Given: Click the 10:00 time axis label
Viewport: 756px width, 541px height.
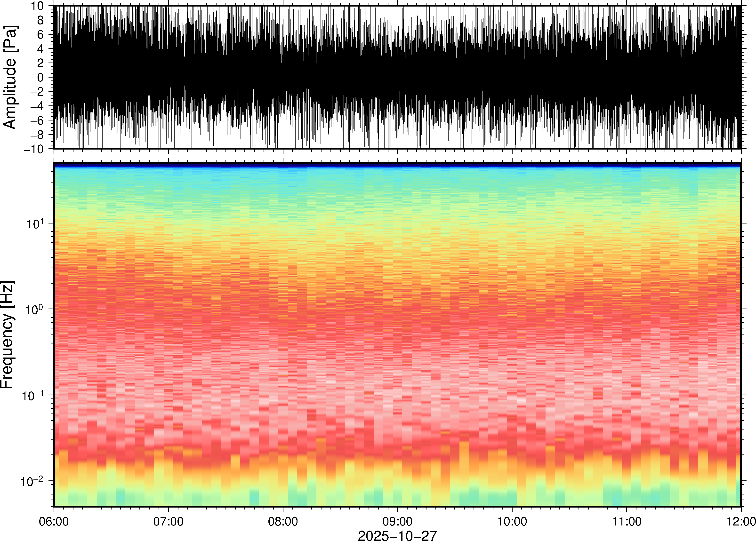Looking at the screenshot, I should point(512,521).
